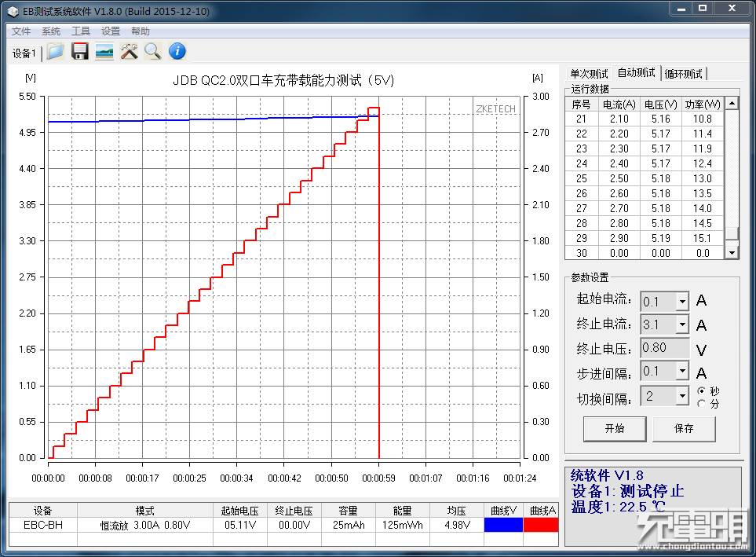
Task: Switch to the 自动测试 tab
Action: 636,72
